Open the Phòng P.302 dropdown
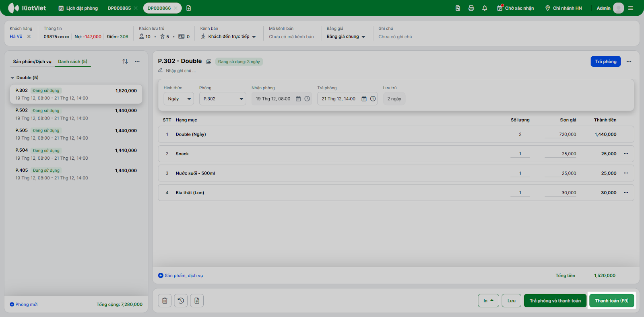644x317 pixels. tap(223, 99)
